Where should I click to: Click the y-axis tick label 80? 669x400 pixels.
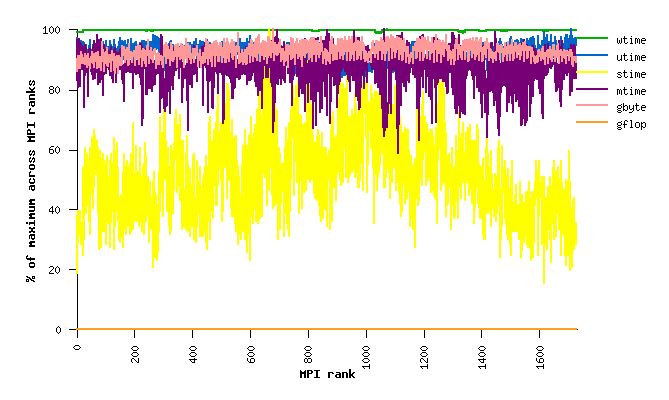pos(55,90)
